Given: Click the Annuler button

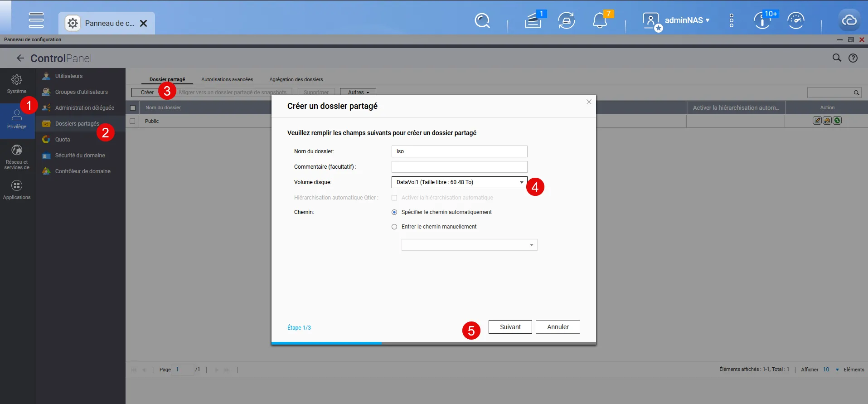Looking at the screenshot, I should (x=558, y=327).
